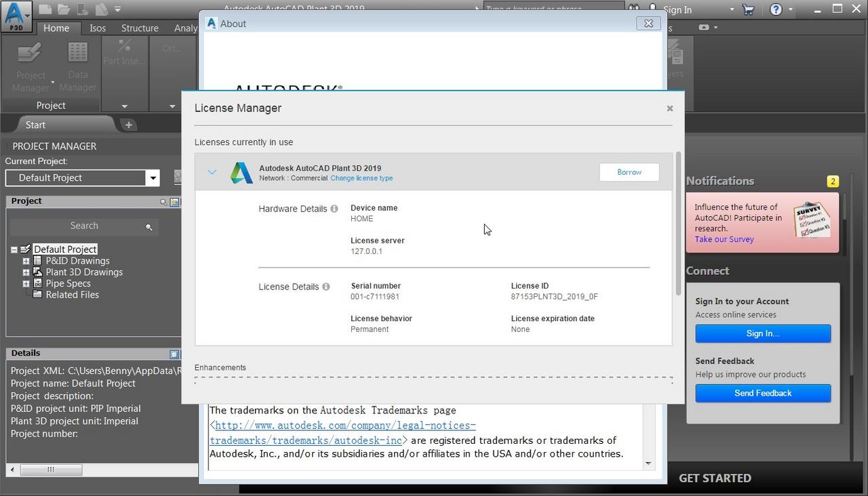Click the About text scroll down arrow
Viewport: 868px width, 496px height.
pos(648,463)
